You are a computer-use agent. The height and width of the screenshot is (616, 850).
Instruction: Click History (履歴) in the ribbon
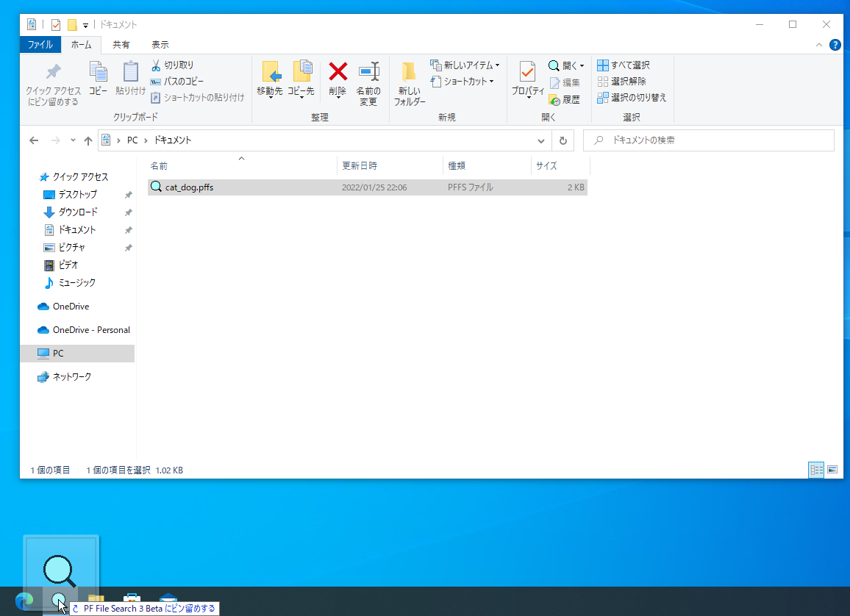tap(565, 100)
